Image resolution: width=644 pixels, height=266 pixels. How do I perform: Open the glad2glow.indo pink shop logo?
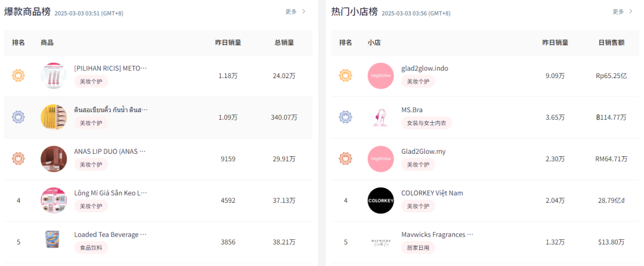380,76
